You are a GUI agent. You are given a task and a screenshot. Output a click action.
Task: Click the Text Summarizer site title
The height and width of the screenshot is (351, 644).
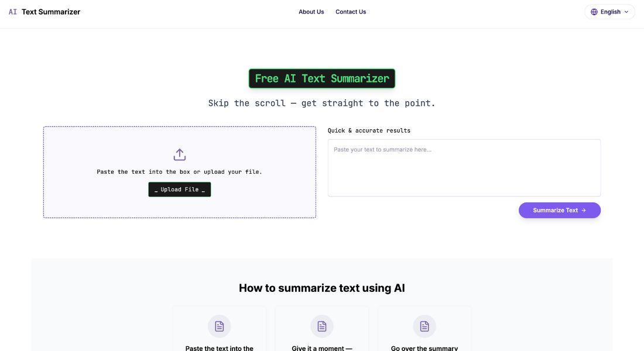51,12
